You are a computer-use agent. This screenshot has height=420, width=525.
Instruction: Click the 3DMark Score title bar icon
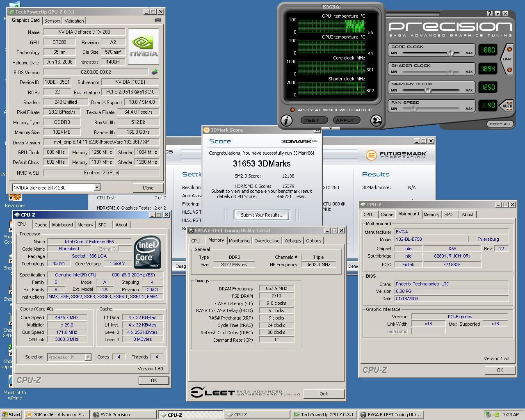pos(207,130)
